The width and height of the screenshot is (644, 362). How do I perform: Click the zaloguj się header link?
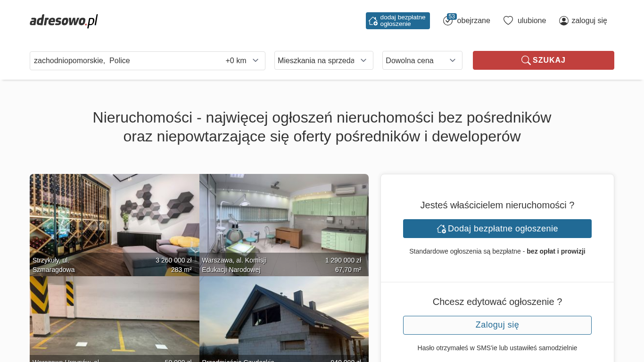click(589, 21)
